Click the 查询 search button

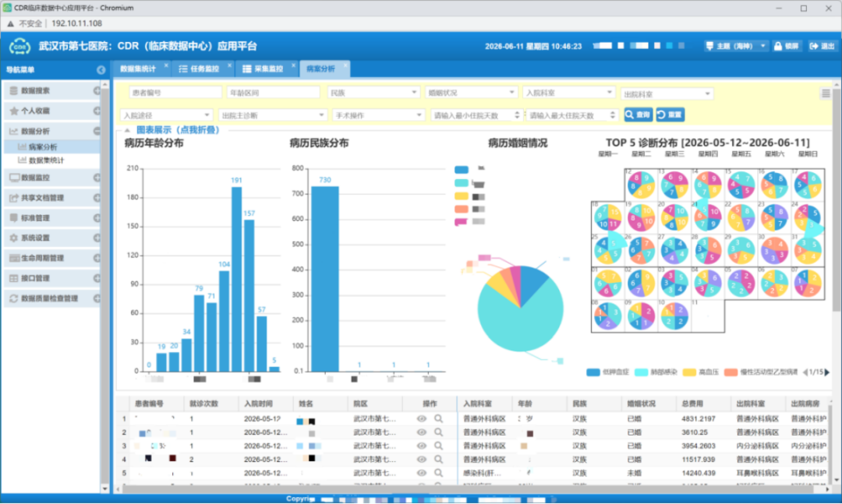coord(638,115)
